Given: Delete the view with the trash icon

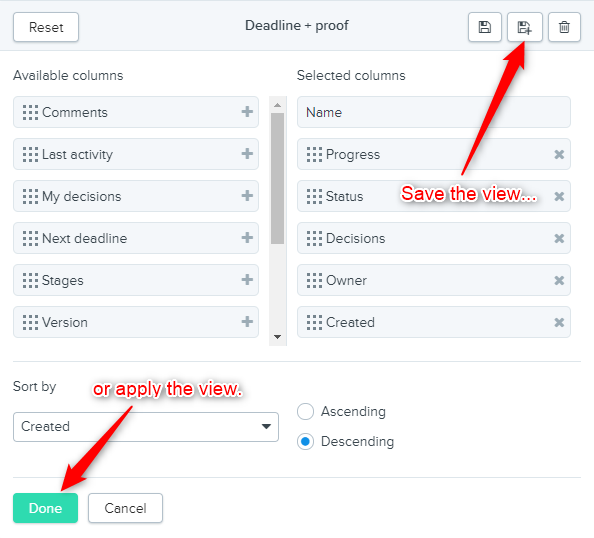Looking at the screenshot, I should click(x=564, y=27).
